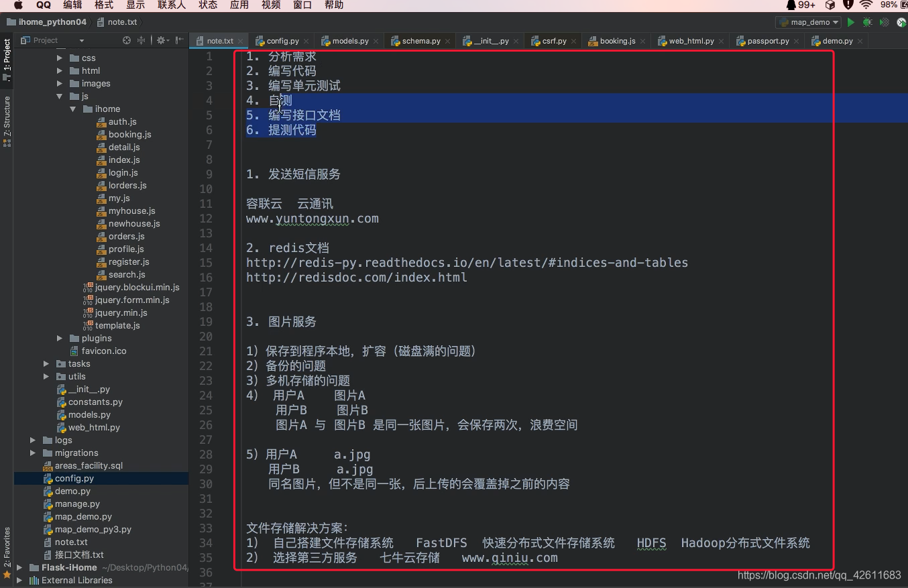Click the redisdoc.com/index.html URL line
Image resolution: width=908 pixels, height=588 pixels.
tap(357, 278)
